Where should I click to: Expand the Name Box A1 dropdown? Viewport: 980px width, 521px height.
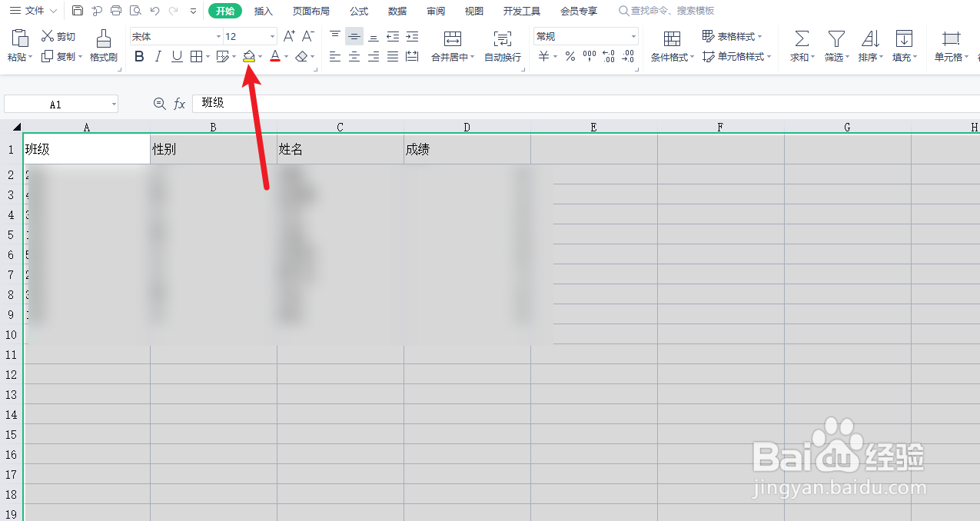pyautogui.click(x=114, y=105)
